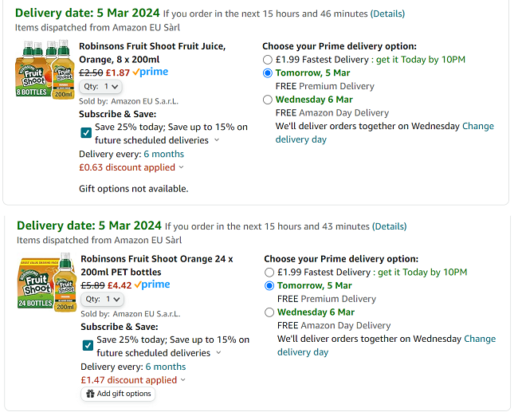Click the Add gift options button
Image resolution: width=518 pixels, height=420 pixels.
[x=118, y=394]
